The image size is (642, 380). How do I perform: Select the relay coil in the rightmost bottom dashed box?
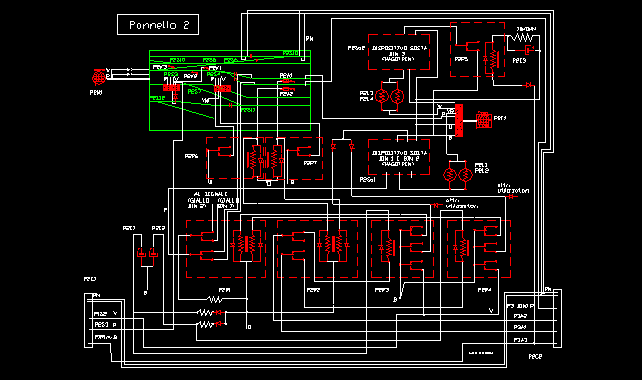point(463,247)
